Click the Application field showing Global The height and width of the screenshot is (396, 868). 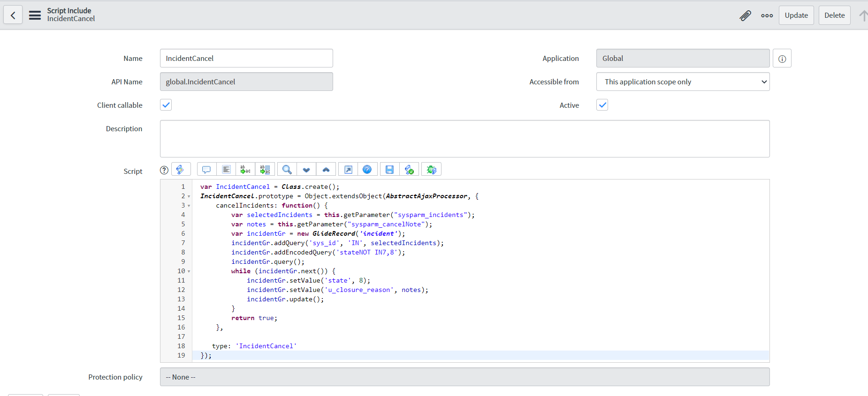683,58
